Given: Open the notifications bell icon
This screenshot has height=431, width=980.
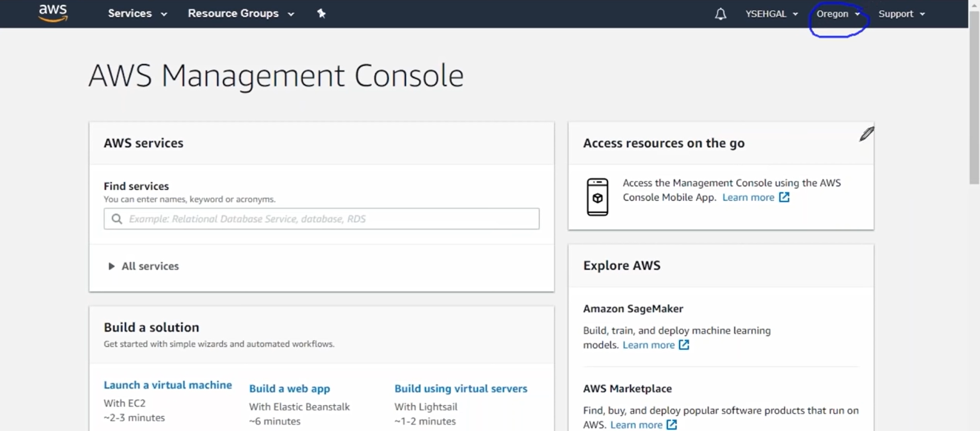Looking at the screenshot, I should 720,14.
